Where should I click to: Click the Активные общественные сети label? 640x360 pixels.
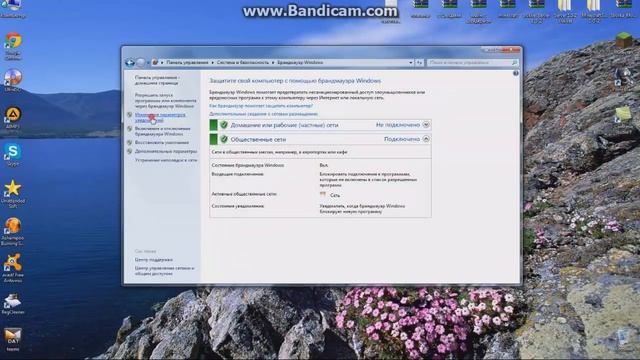(x=244, y=194)
